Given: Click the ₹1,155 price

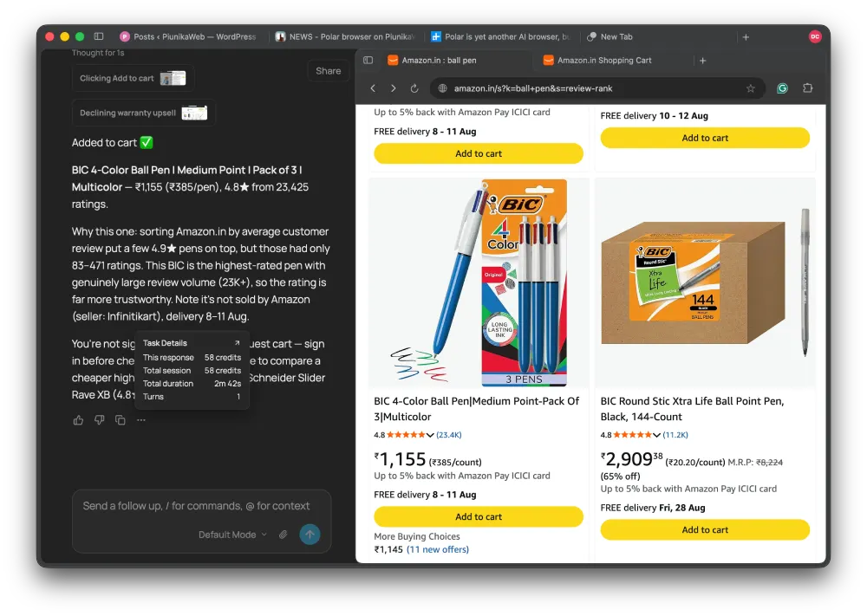Looking at the screenshot, I should pyautogui.click(x=400, y=460).
